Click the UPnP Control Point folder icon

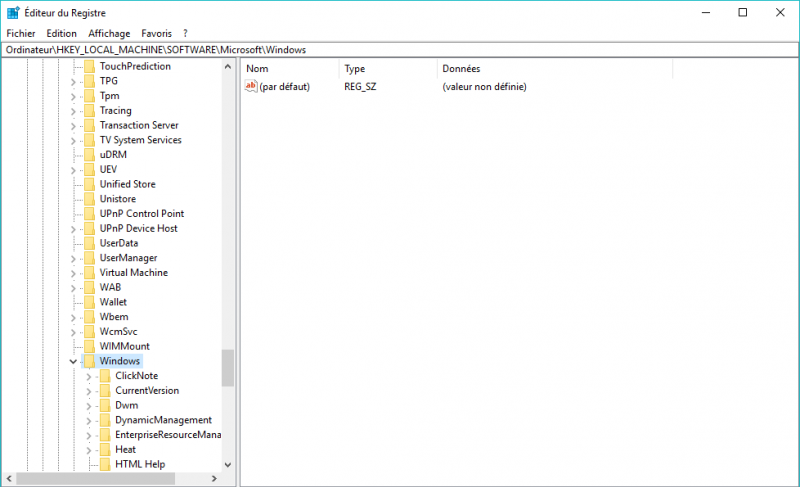[89, 214]
